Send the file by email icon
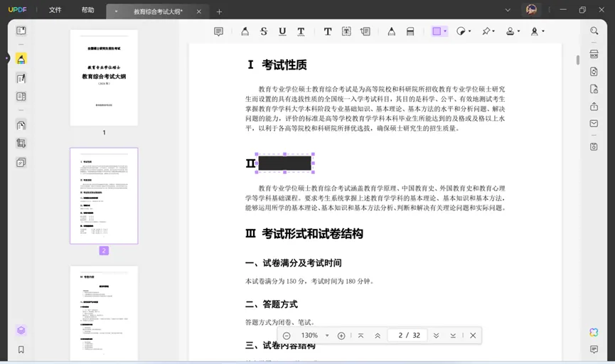The width and height of the screenshot is (615, 364). click(x=594, y=124)
